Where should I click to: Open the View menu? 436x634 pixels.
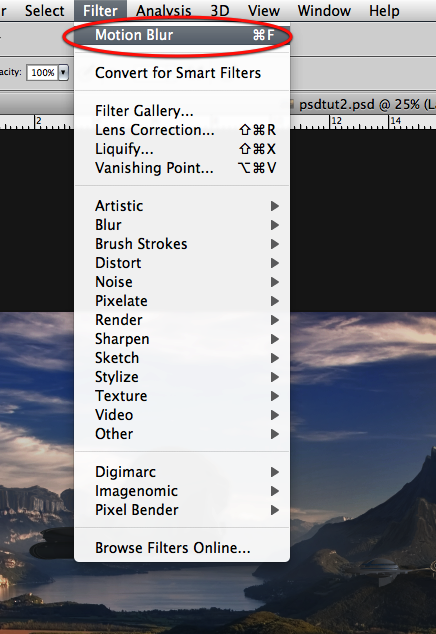[x=264, y=11]
